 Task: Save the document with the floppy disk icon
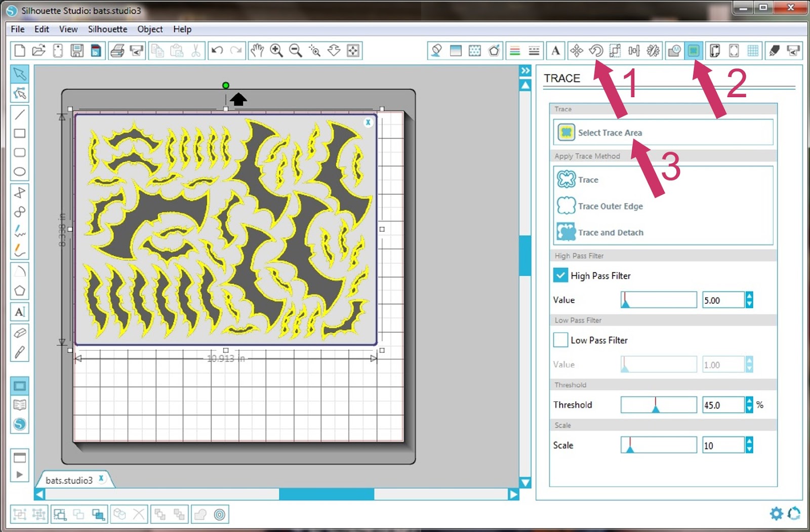coord(77,51)
